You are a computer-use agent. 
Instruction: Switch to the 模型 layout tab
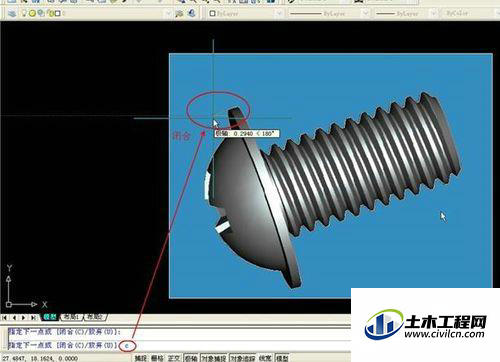50,317
